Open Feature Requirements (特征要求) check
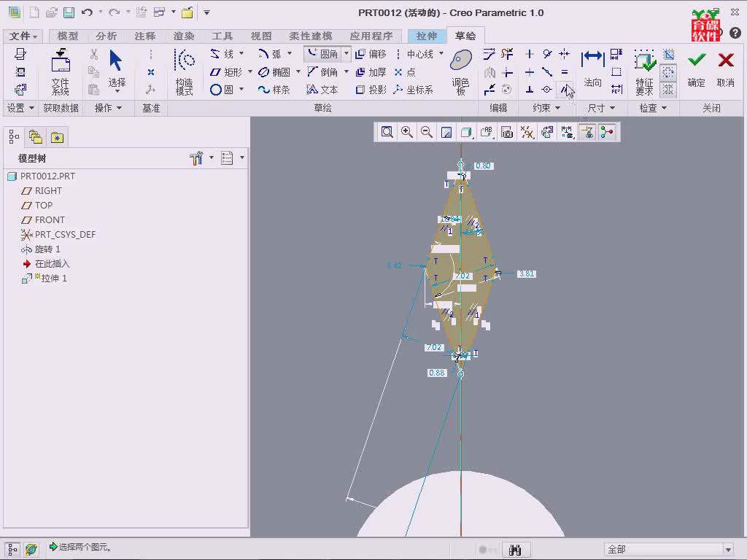The height and width of the screenshot is (560, 747). coord(644,72)
